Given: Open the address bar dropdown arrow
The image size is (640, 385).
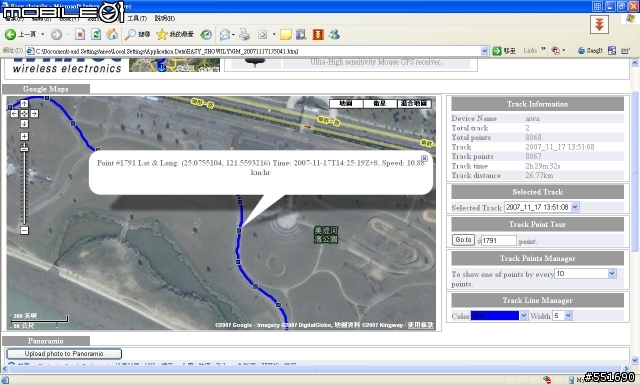Looking at the screenshot, I should pyautogui.click(x=484, y=51).
